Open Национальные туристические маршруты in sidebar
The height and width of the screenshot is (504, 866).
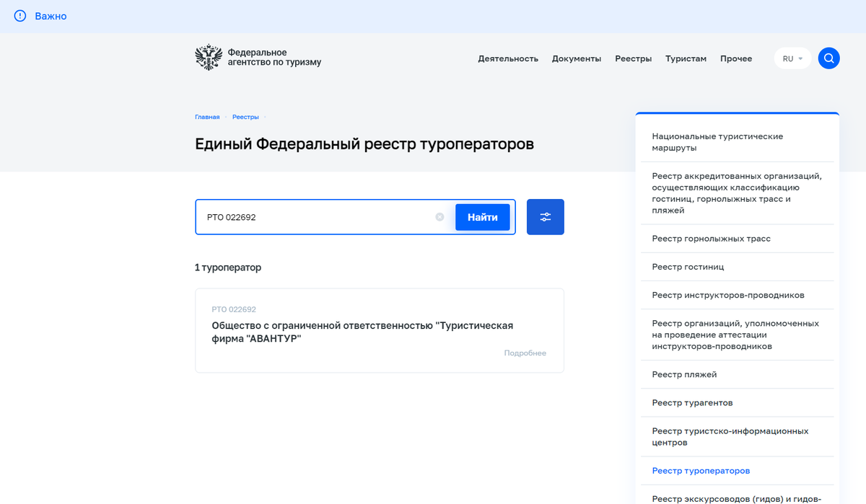click(738, 142)
